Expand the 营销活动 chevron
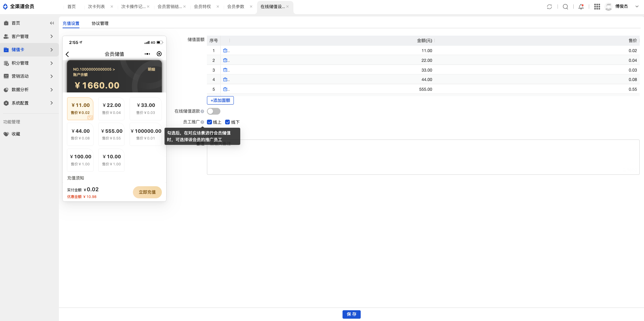Viewport: 644px width, 321px height. 51,76
